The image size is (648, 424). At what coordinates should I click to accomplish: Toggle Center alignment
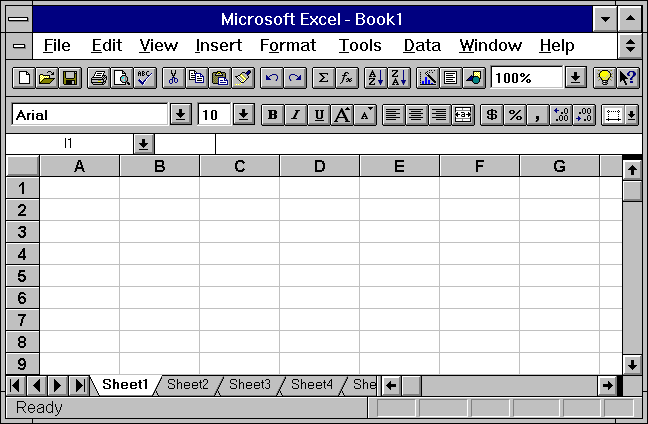[x=417, y=115]
